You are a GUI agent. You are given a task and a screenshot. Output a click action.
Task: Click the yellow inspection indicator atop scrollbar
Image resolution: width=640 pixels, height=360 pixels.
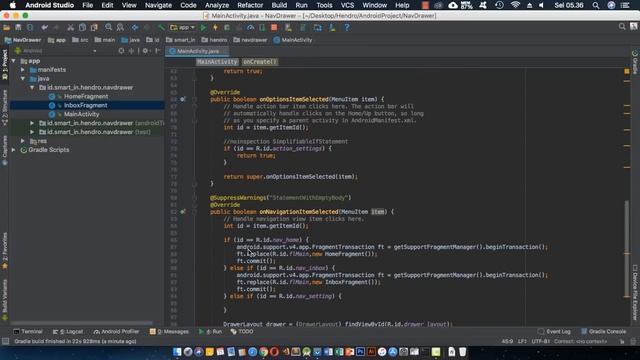[627, 71]
